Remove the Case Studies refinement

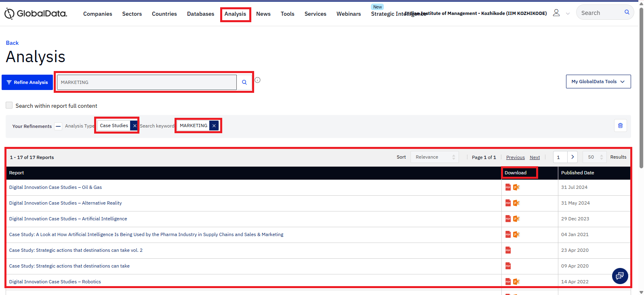135,126
